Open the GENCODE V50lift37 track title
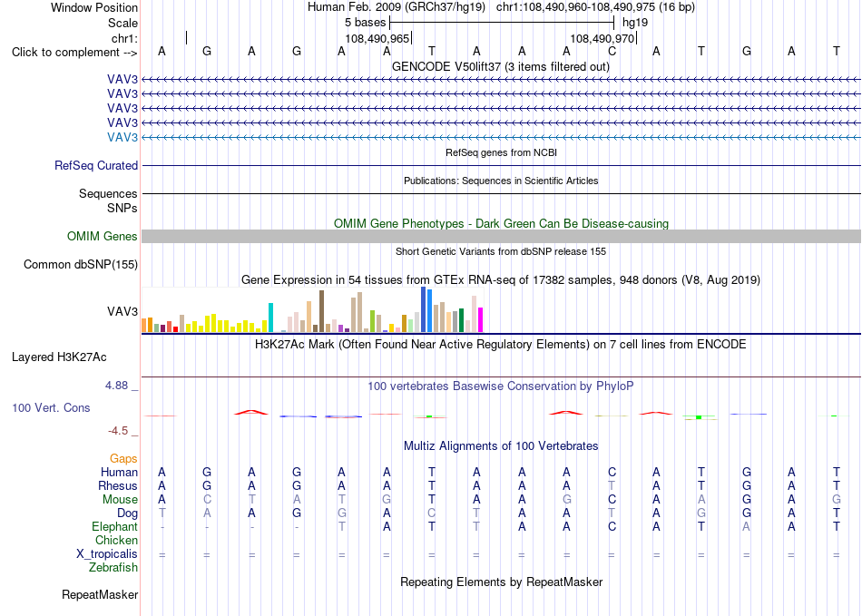862x616 pixels. (501, 66)
